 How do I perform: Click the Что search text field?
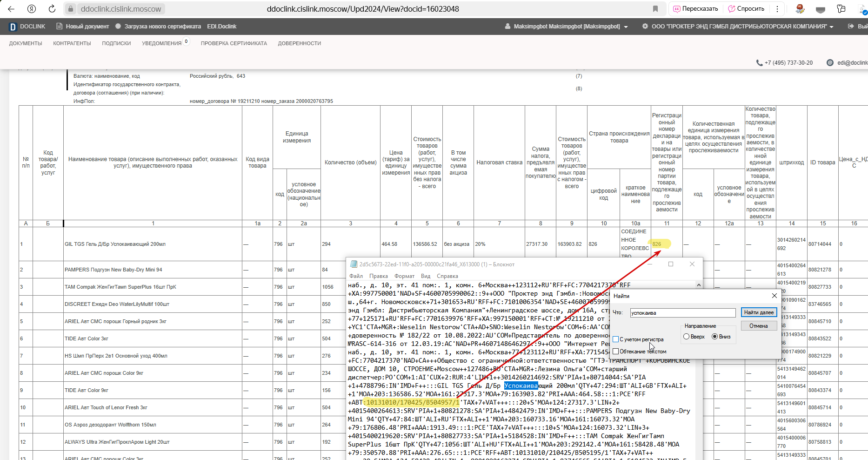point(683,313)
